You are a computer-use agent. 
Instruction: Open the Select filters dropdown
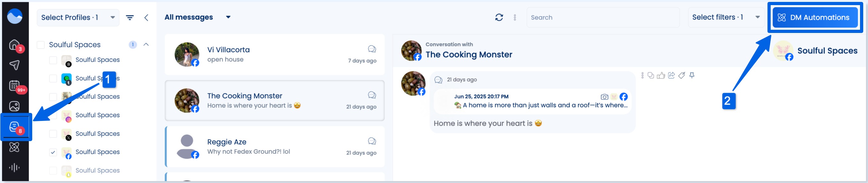[x=725, y=18]
